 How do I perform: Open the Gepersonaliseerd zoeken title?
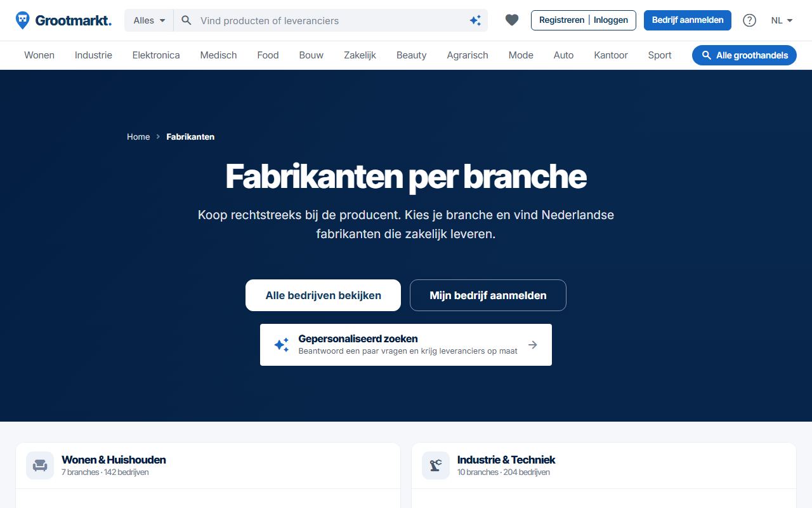(358, 339)
